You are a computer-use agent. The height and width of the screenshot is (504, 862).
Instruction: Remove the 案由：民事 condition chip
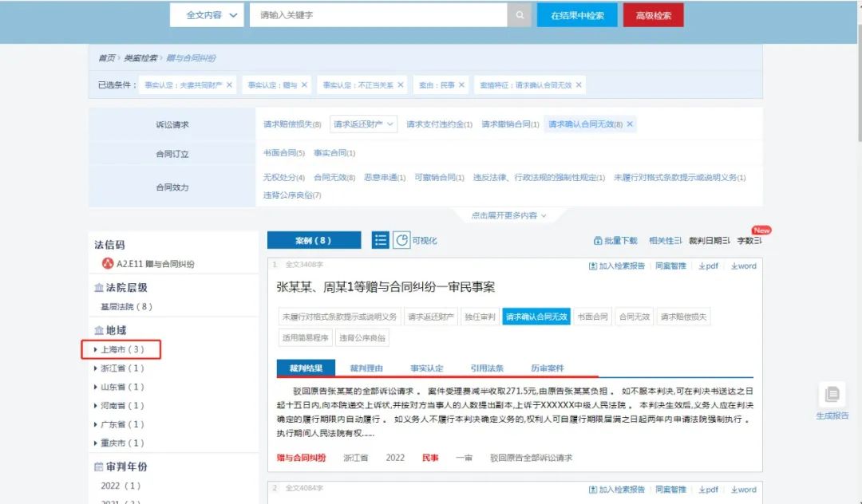coord(461,85)
